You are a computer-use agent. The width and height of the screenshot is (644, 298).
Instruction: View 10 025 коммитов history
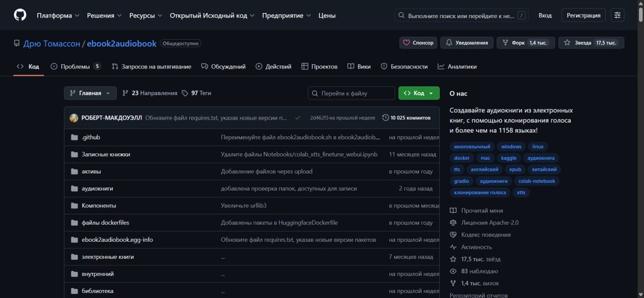click(406, 118)
